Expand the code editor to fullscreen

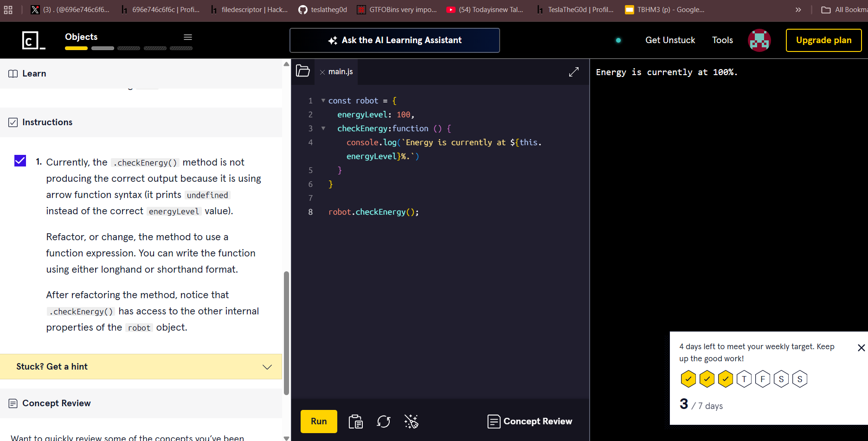574,72
